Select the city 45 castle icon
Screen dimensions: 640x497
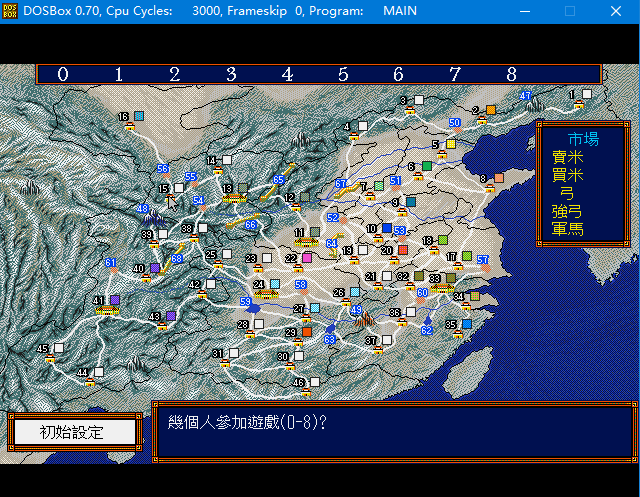(x=50, y=358)
